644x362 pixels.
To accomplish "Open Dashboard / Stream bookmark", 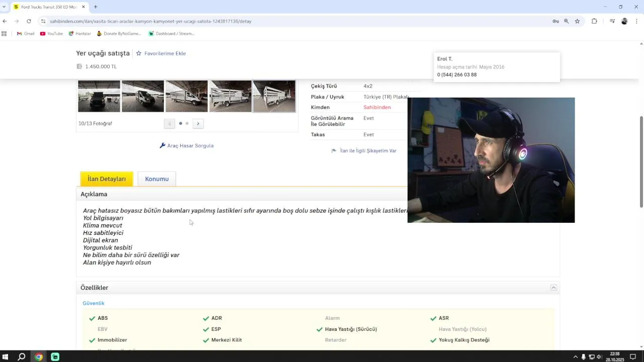I will tap(171, 34).
